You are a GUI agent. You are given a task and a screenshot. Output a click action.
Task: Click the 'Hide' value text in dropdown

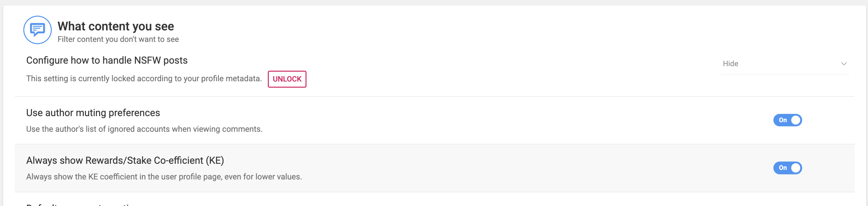[730, 64]
